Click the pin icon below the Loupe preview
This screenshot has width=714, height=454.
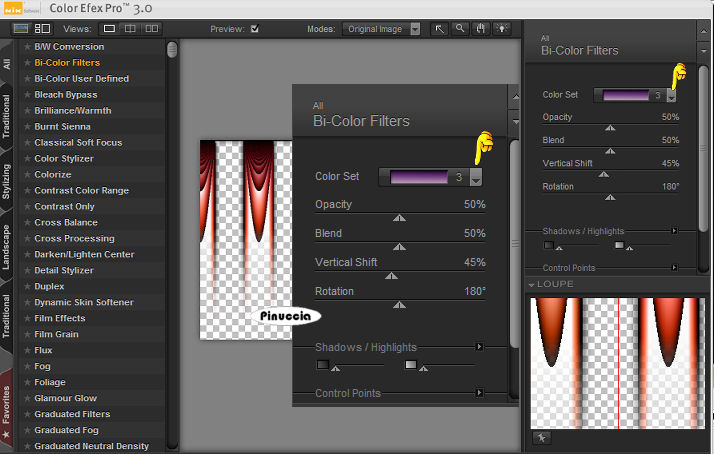(x=541, y=438)
